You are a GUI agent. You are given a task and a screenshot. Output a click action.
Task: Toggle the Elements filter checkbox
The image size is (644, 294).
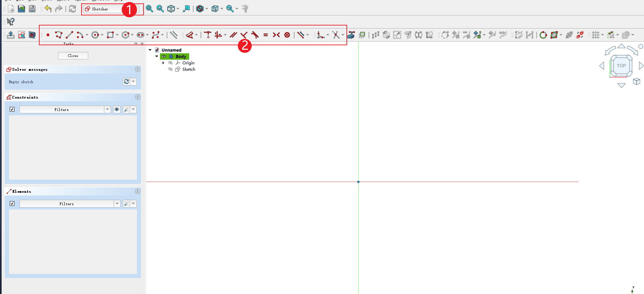coord(12,203)
